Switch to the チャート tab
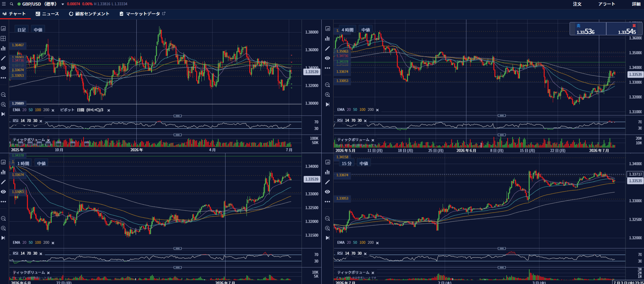 coord(15,14)
